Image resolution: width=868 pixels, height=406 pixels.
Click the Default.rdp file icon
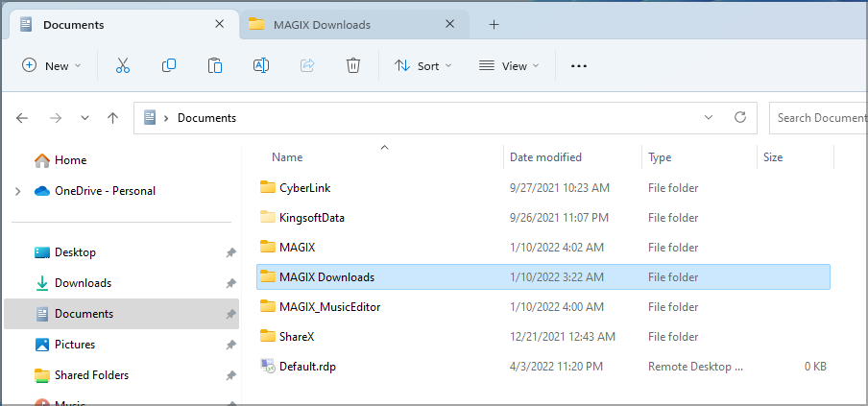(x=268, y=367)
